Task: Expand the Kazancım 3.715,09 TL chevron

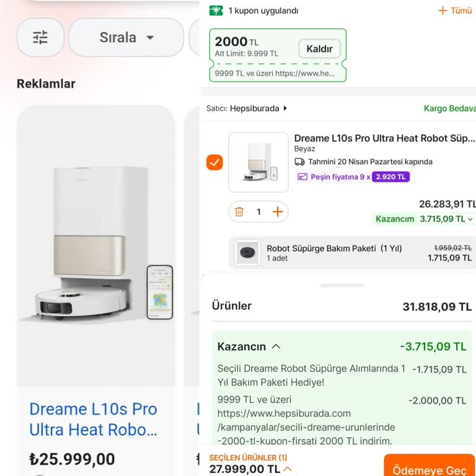Action: coord(470,219)
